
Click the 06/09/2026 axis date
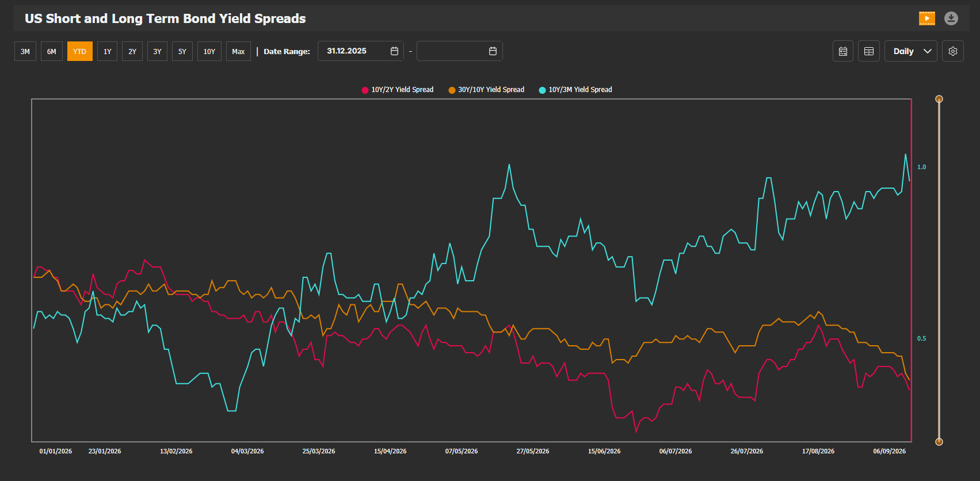(x=890, y=451)
